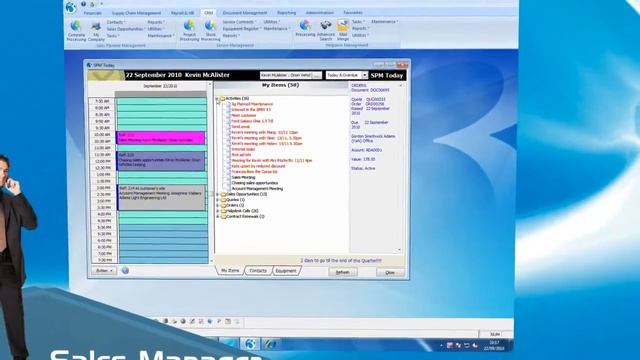Viewport: 640px width, 360px height.
Task: Open the Service Contracts dropdown
Action: point(239,22)
